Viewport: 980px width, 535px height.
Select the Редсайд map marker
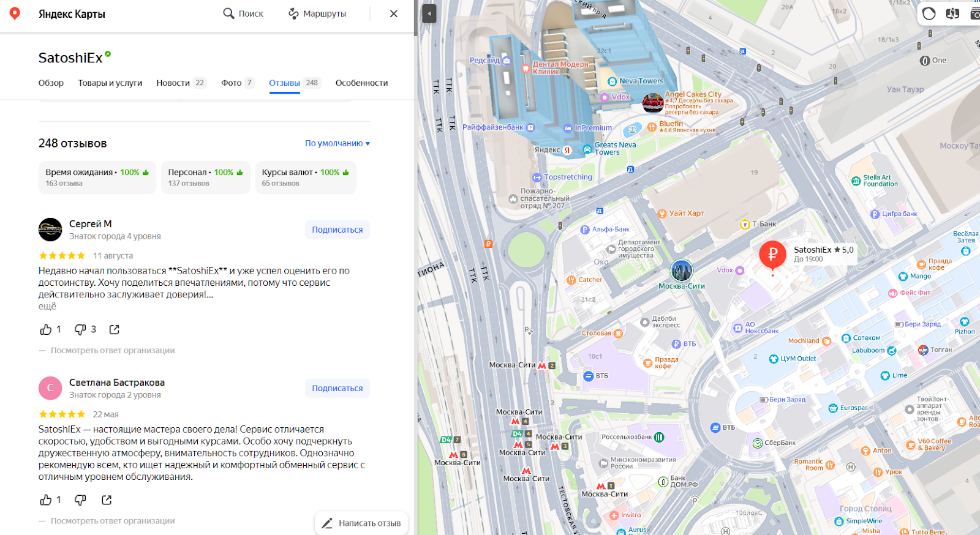coord(507,61)
